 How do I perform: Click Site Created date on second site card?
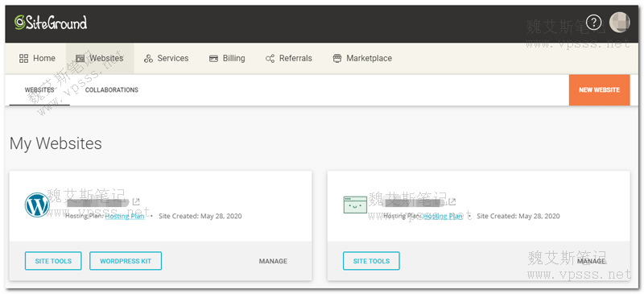518,216
